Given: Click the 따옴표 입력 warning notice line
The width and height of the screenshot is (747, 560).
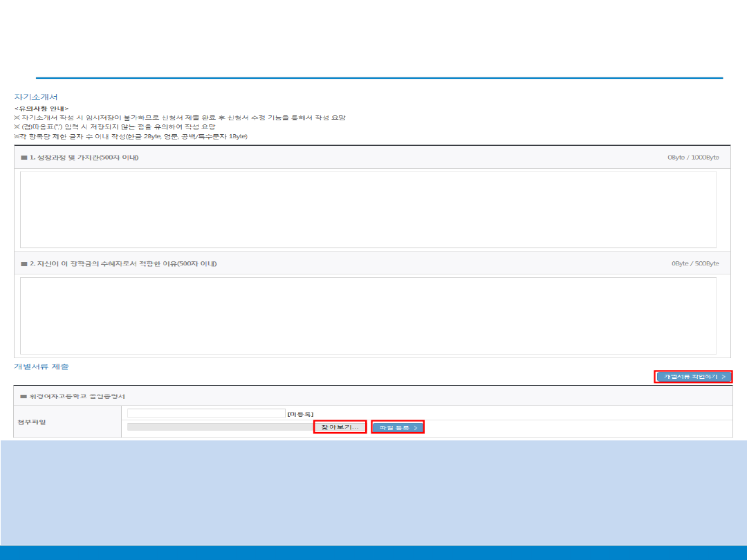Looking at the screenshot, I should coord(115,127).
